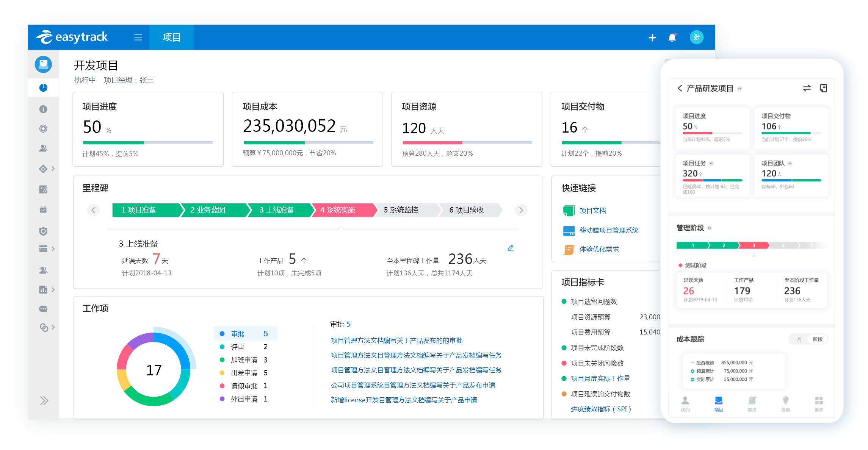Viewport: 868px width, 450px height.
Task: Click the red 项目资源 progress bar
Action: click(x=467, y=143)
